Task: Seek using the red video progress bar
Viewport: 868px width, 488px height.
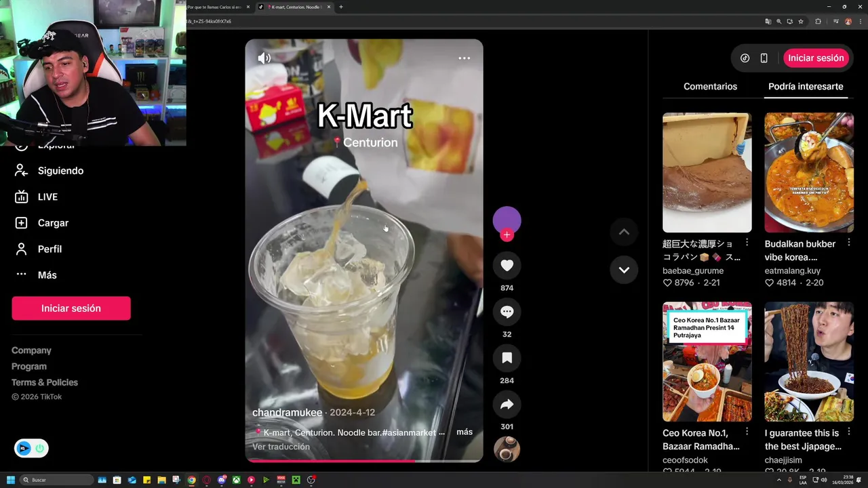Action: (364, 461)
